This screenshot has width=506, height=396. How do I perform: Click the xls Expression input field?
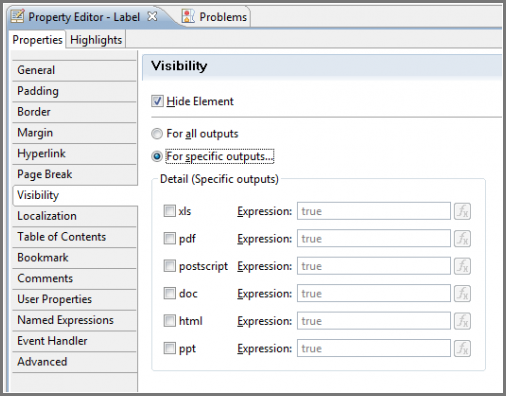pos(374,211)
